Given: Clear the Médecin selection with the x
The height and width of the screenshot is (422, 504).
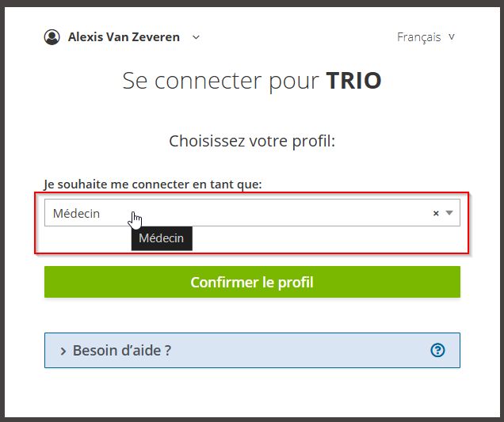Looking at the screenshot, I should pyautogui.click(x=436, y=213).
